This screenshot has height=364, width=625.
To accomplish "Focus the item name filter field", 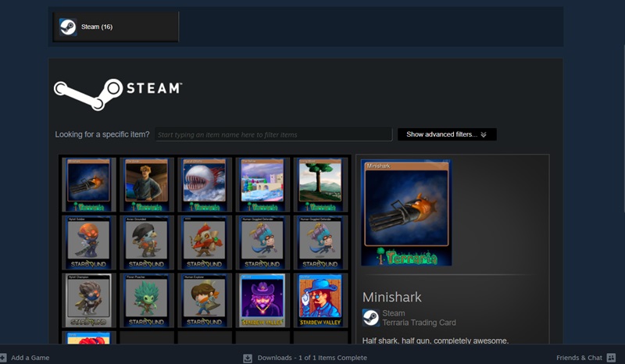I will [274, 134].
